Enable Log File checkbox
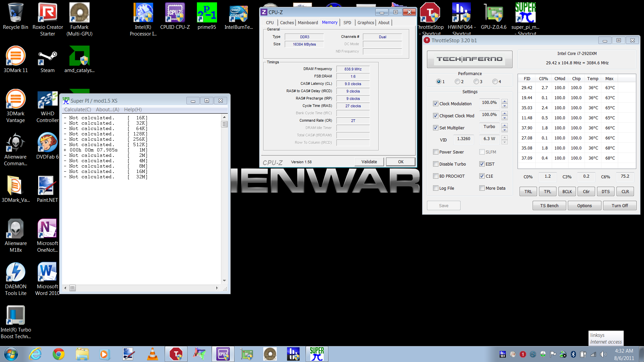Viewport: 644px width, 362px height. 435,188
